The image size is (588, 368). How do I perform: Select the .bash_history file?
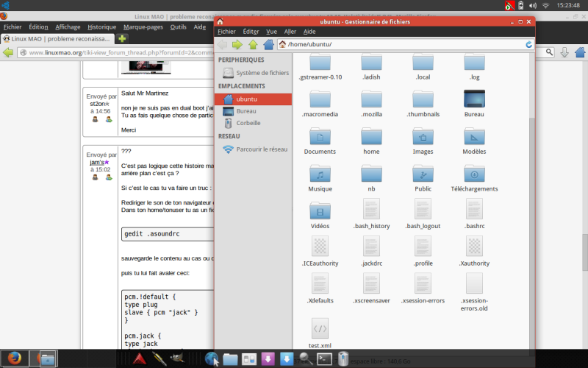pos(371,214)
